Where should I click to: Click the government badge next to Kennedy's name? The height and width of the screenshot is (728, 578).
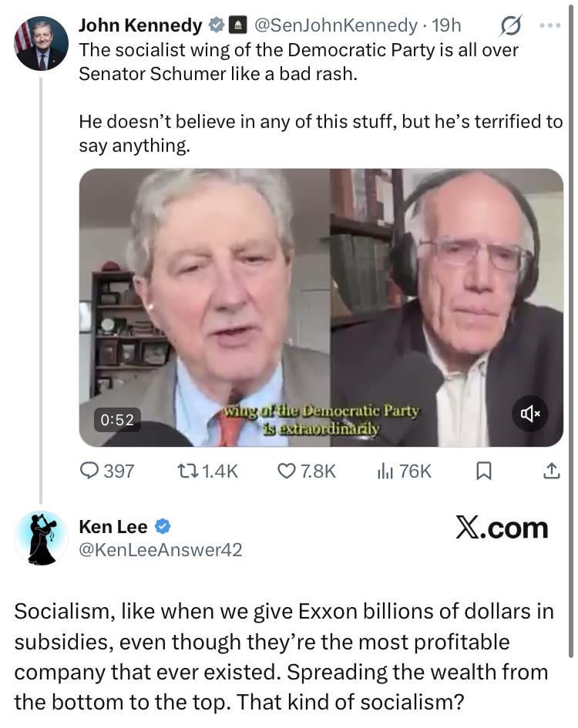click(239, 26)
